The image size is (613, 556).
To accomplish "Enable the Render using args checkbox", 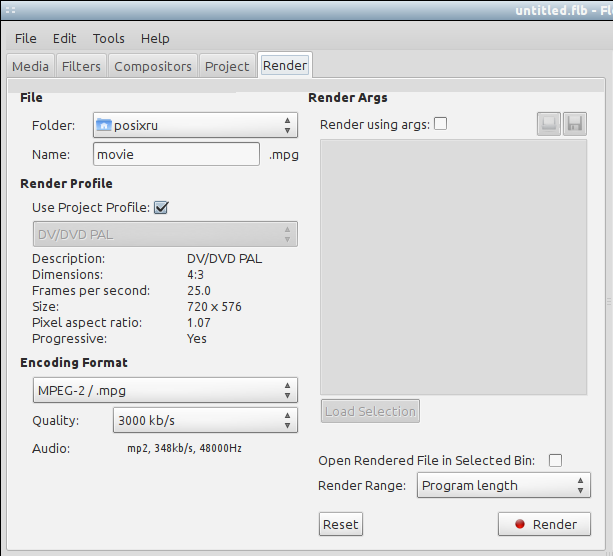I will tap(441, 124).
